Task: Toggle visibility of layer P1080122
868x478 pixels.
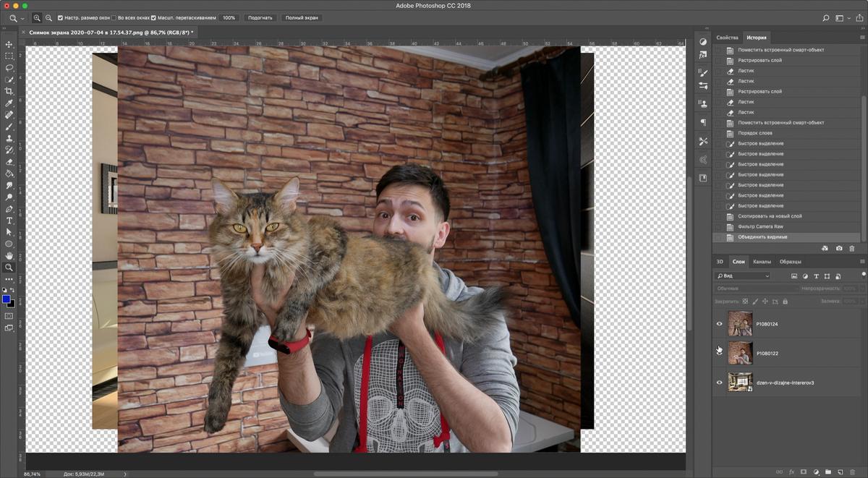Action: [x=719, y=353]
